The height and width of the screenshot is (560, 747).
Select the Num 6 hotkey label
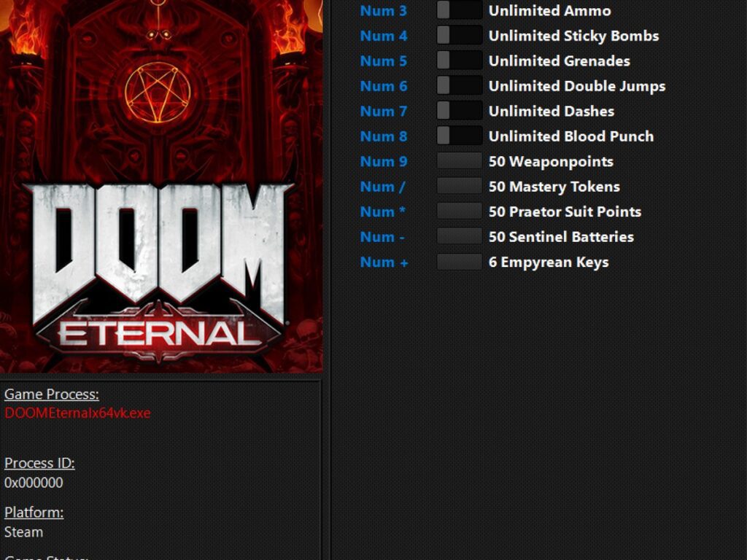[x=384, y=86]
